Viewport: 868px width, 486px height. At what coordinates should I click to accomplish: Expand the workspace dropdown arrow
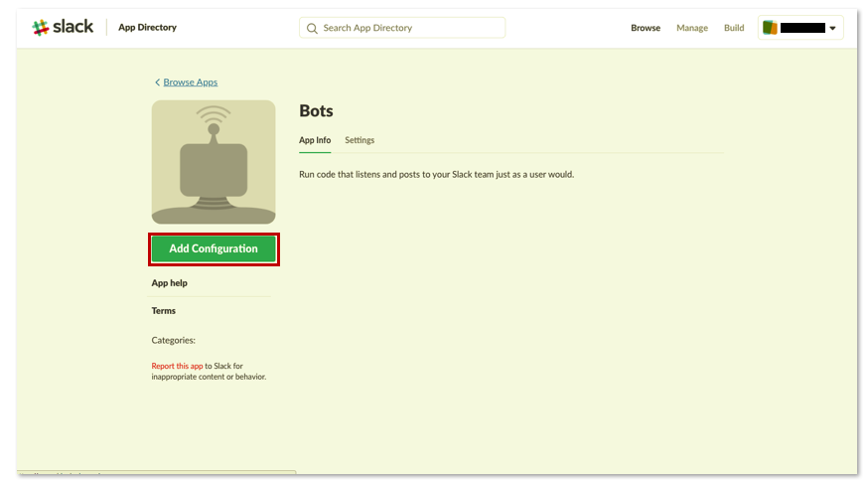[832, 28]
